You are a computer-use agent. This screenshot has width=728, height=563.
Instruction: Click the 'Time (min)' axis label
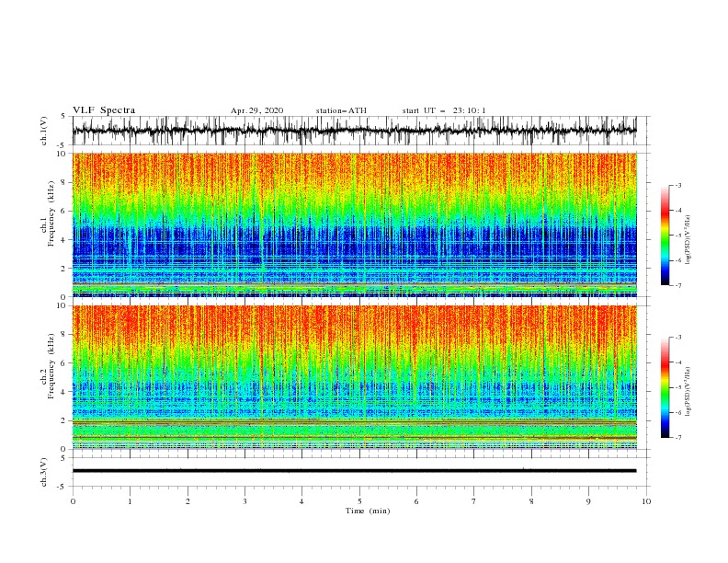point(368,511)
